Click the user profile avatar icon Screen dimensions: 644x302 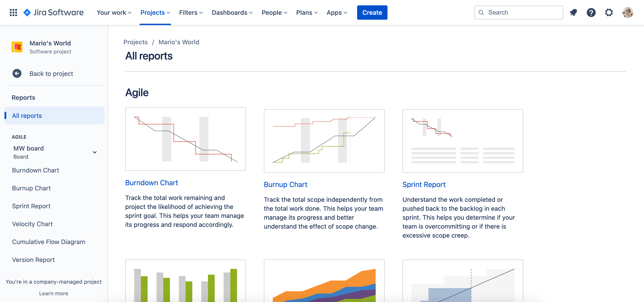point(628,12)
